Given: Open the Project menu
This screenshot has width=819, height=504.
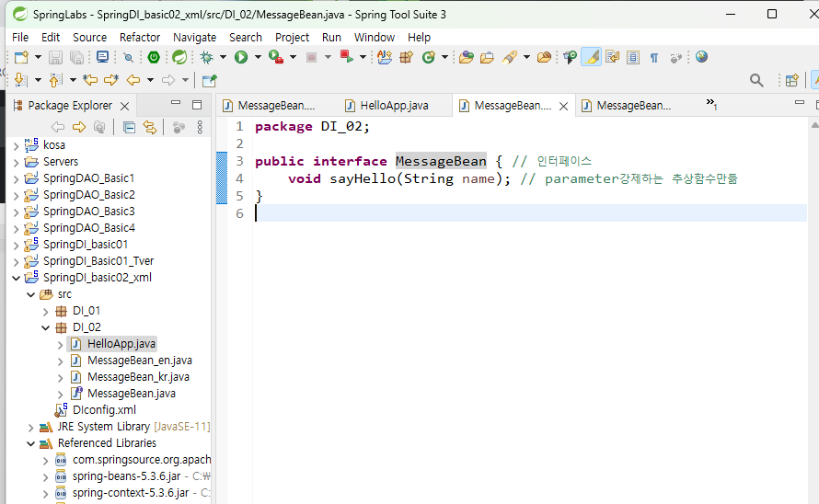Looking at the screenshot, I should [292, 37].
